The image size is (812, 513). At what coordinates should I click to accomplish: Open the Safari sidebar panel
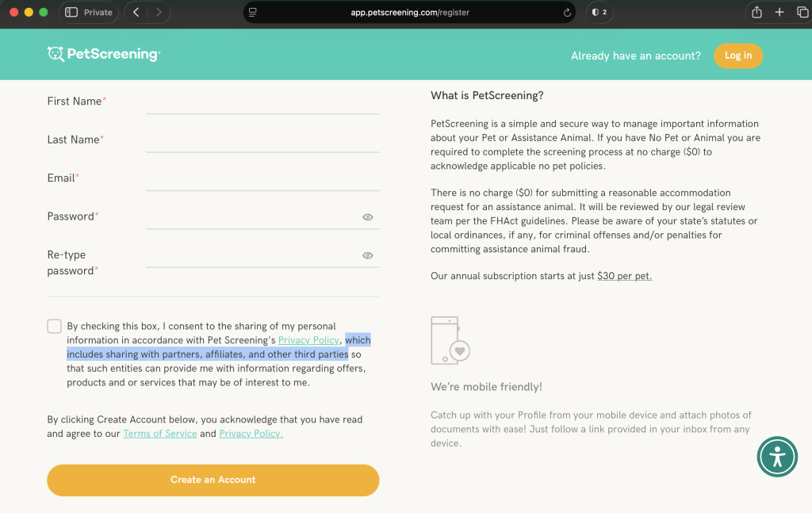(71, 12)
